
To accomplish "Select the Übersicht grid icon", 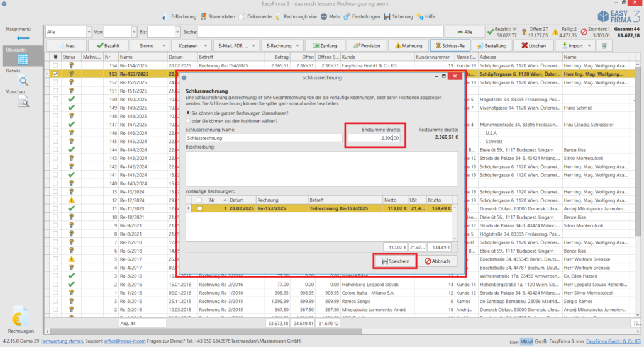I will (x=23, y=59).
